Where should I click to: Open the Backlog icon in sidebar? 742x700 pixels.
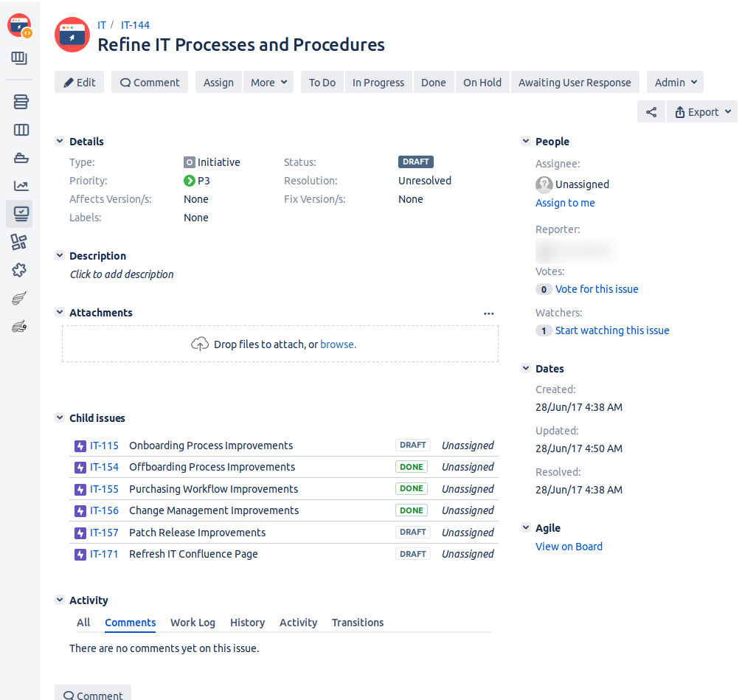(21, 102)
